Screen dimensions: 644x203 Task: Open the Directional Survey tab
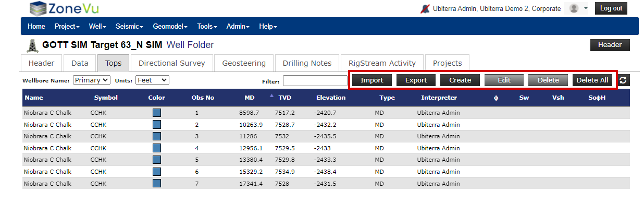pyautogui.click(x=171, y=63)
